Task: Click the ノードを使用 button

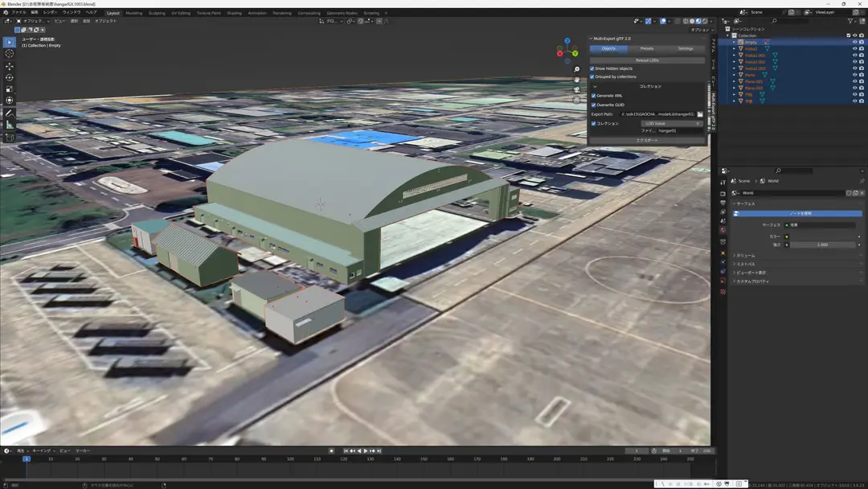Action: coord(798,214)
